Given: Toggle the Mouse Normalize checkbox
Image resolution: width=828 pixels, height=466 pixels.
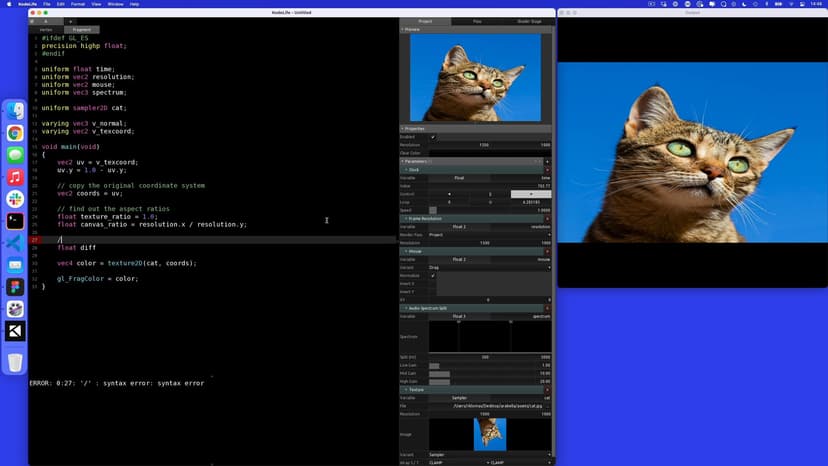Looking at the screenshot, I should click(433, 275).
